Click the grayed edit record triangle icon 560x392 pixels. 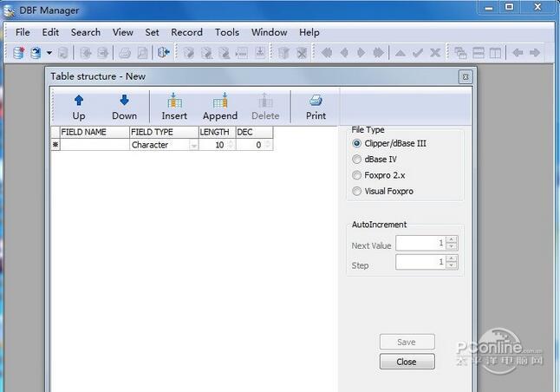[400, 53]
